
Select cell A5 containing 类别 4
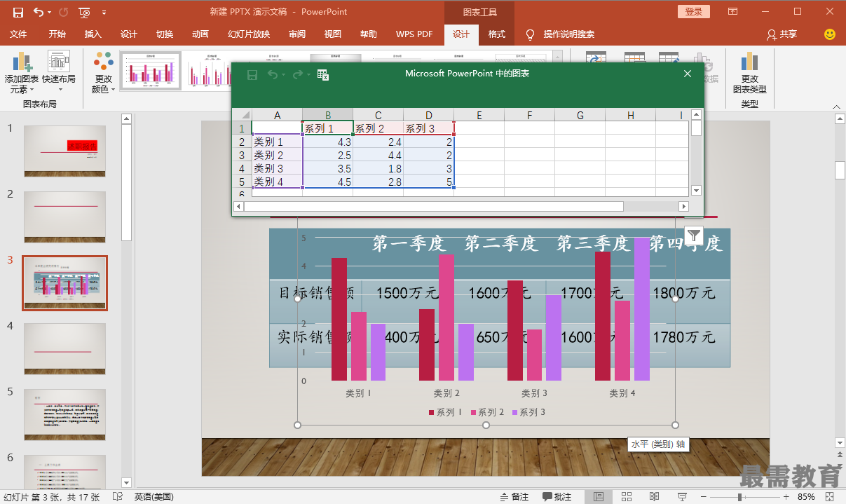coord(277,182)
